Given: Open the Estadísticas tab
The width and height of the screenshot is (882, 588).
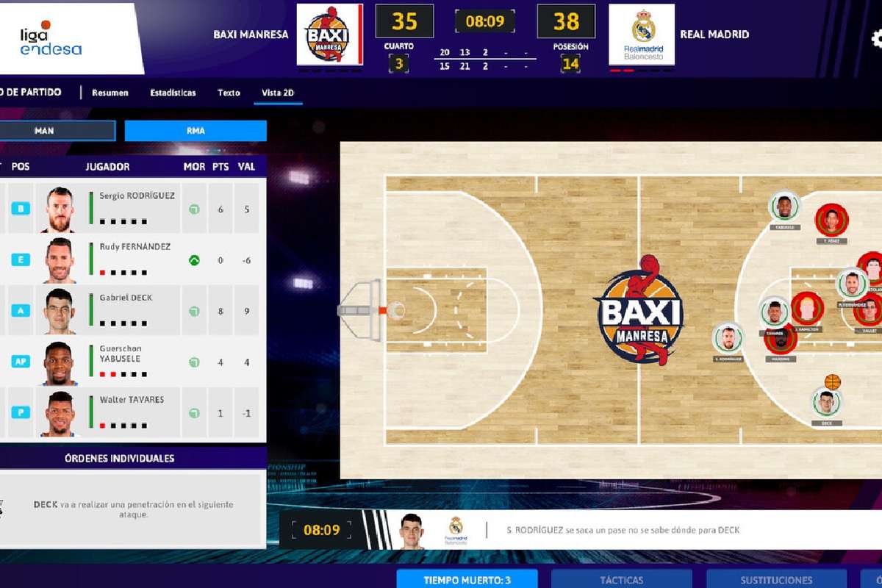Looking at the screenshot, I should (x=173, y=93).
